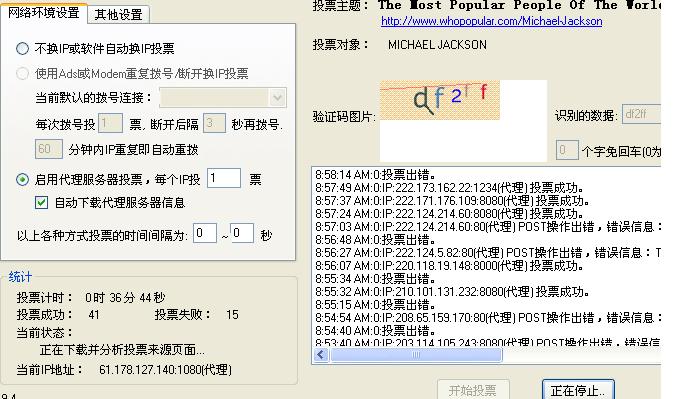Select 使用Adsl或Modem重复拨号 radio option
Viewport: 683px width, 399px height.
point(23,74)
